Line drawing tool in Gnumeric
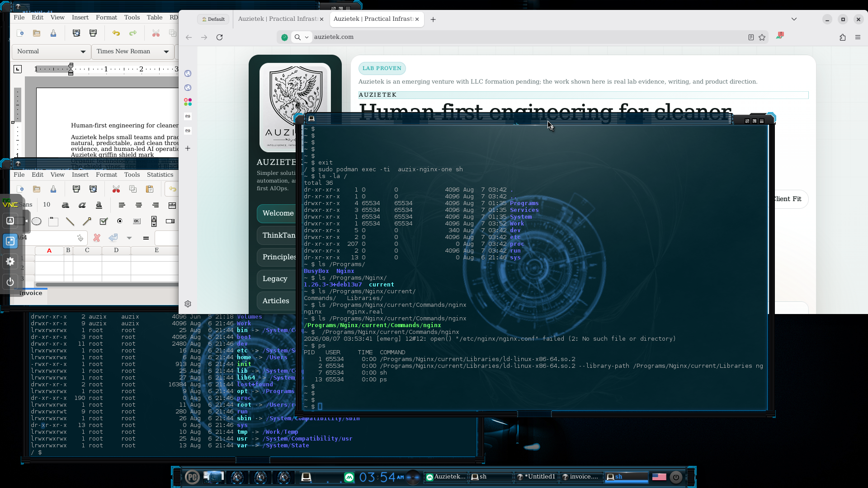The image size is (868, 488). [x=70, y=221]
